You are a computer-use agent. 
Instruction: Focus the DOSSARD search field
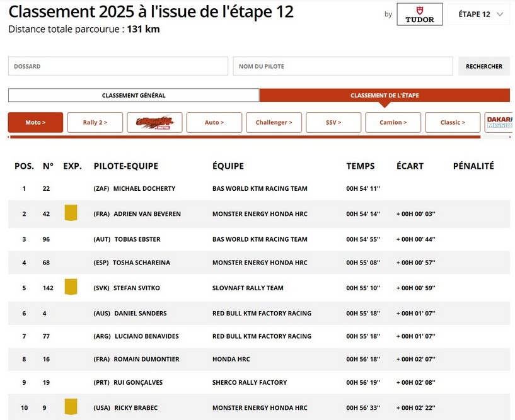click(118, 66)
